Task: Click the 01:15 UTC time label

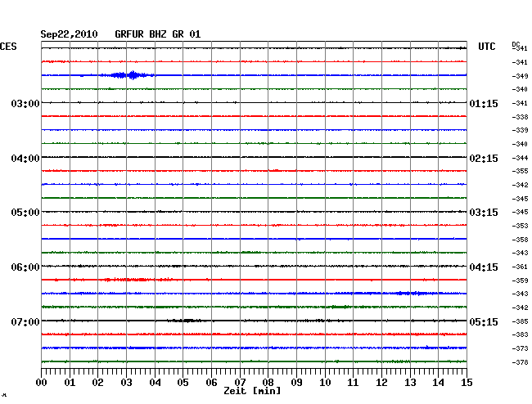Action: pyautogui.click(x=484, y=103)
